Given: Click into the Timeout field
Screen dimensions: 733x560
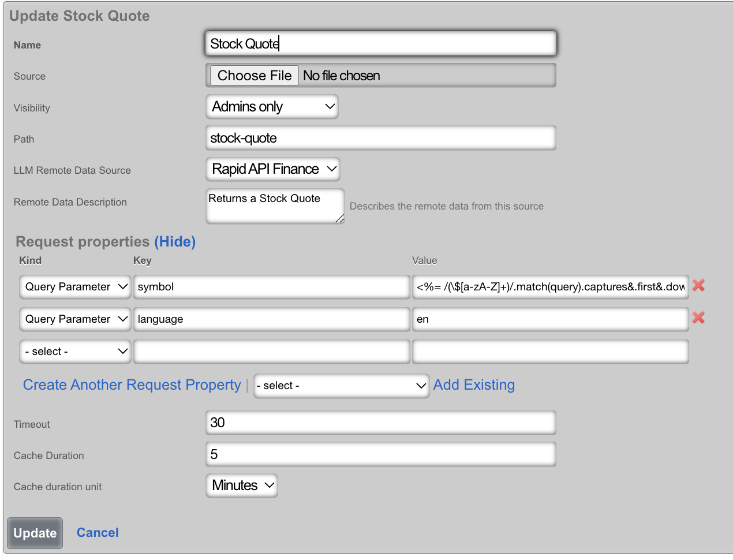Looking at the screenshot, I should pyautogui.click(x=380, y=423).
